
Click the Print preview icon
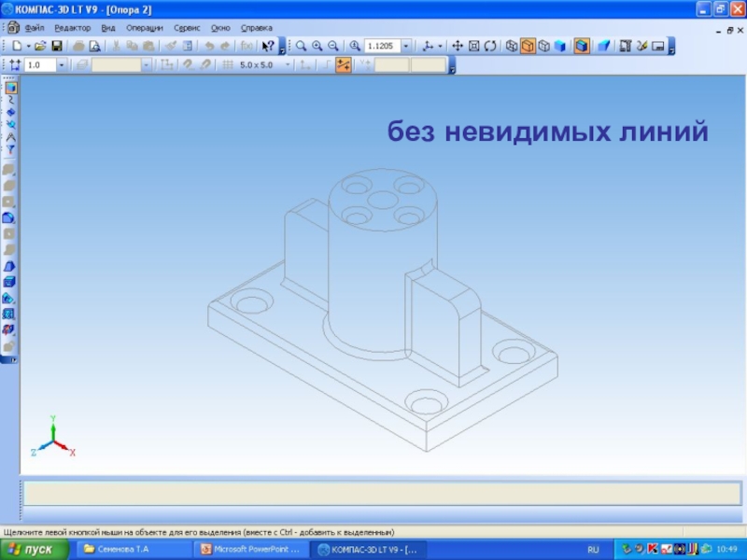pos(94,46)
